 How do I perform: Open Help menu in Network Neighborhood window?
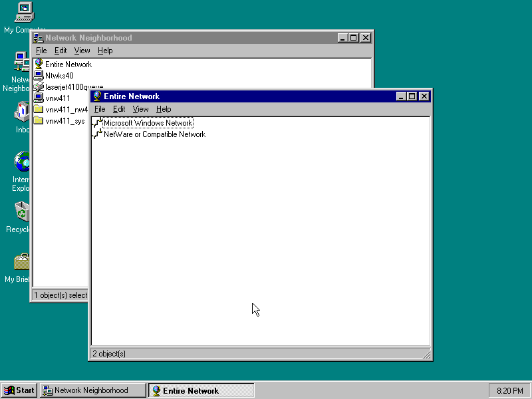[x=105, y=51]
